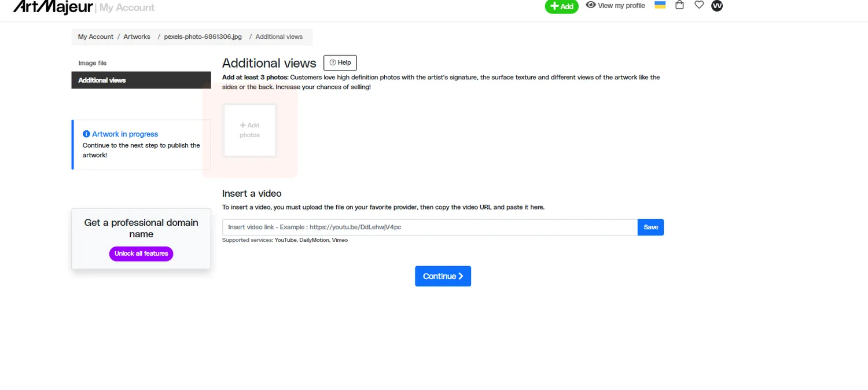Image resolution: width=868 pixels, height=390 pixels.
Task: Click the Supported services note
Action: click(285, 240)
